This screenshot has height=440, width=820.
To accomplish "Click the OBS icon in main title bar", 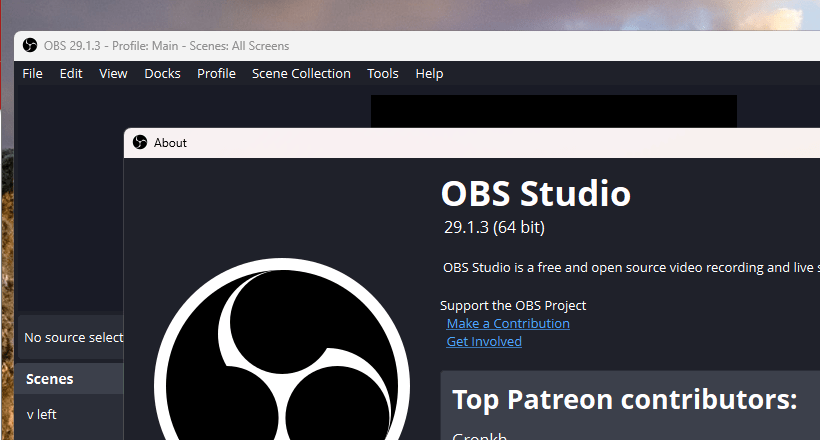I will click(30, 46).
